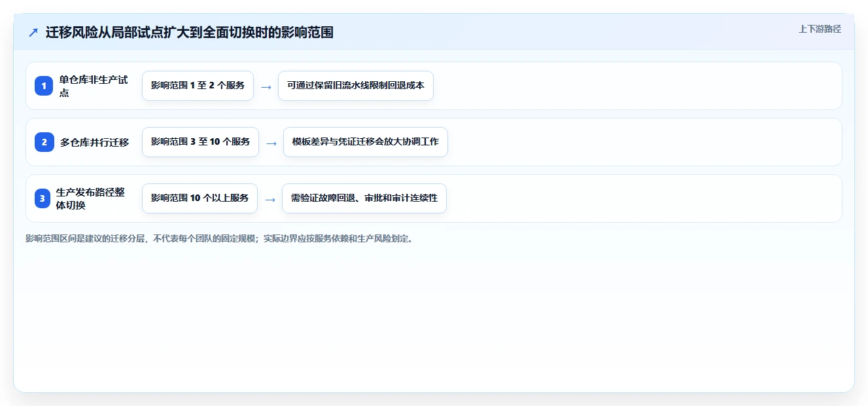The width and height of the screenshot is (868, 406).
Task: Click the 模板差异与凭证迁移会放大协调工作 chip
Action: coord(366,142)
